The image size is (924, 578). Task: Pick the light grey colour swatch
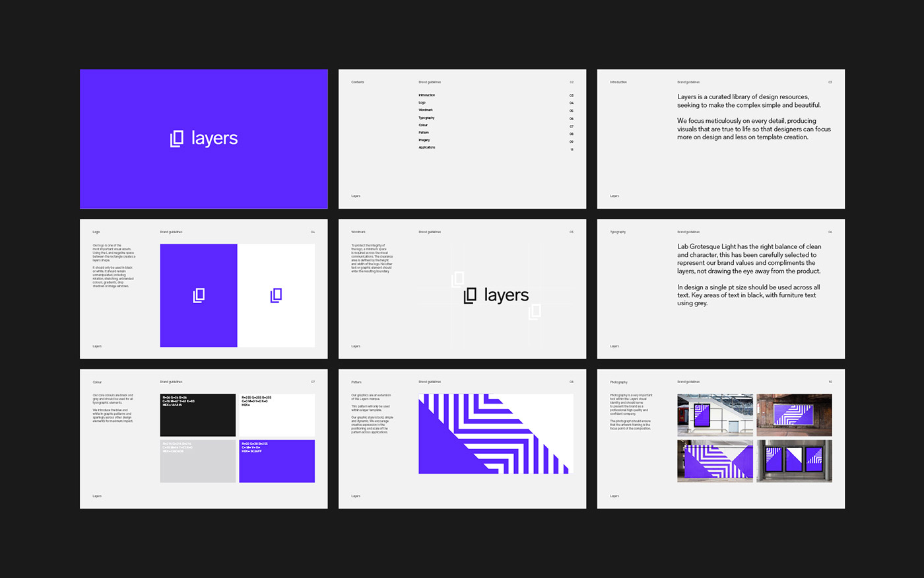(198, 461)
